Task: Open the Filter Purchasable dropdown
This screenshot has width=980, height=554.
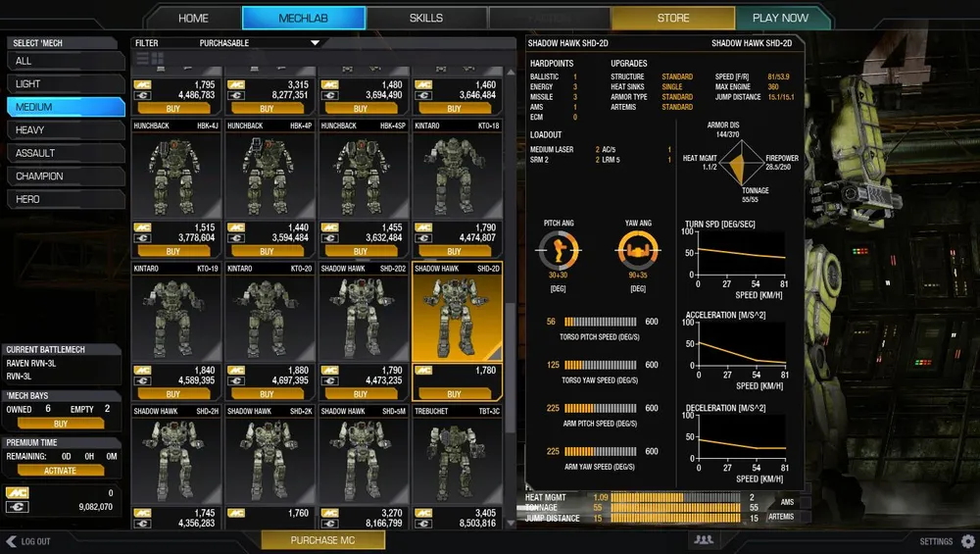Action: (260, 43)
